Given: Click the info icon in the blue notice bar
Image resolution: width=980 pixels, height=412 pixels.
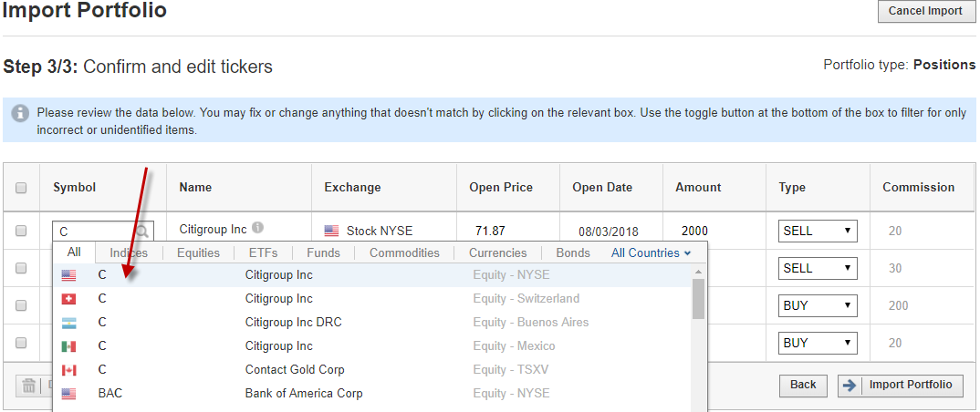Looking at the screenshot, I should tap(21, 113).
